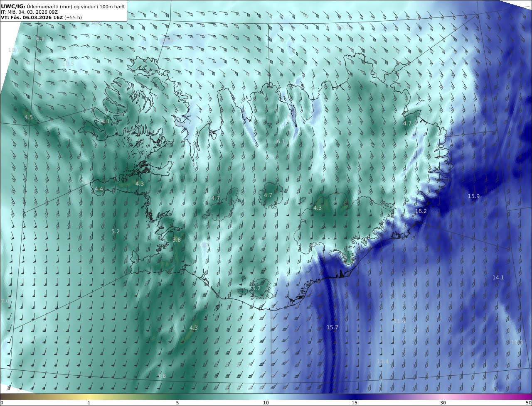532x406 pixels.
Task: Select the 14.1 value label
Action: 498,278
